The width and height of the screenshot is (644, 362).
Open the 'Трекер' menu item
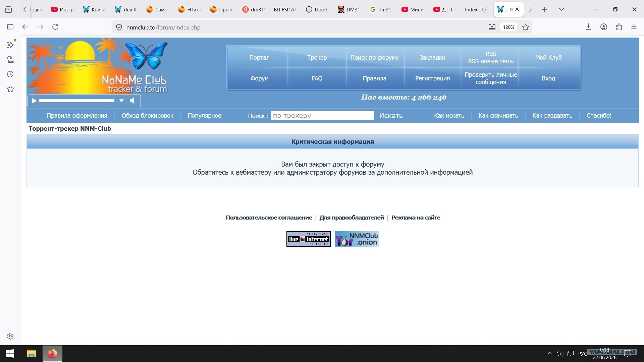click(317, 58)
